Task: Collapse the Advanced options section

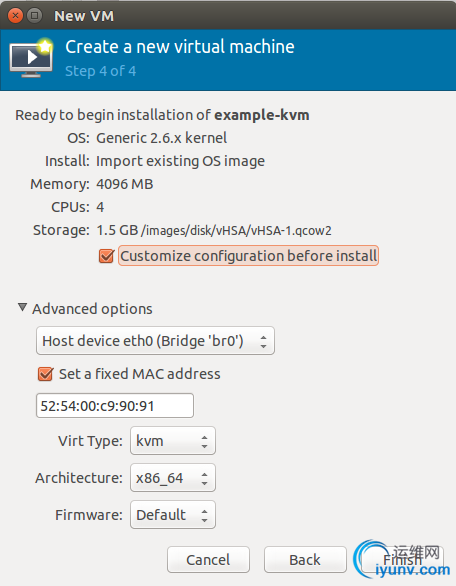Action: pos(22,308)
